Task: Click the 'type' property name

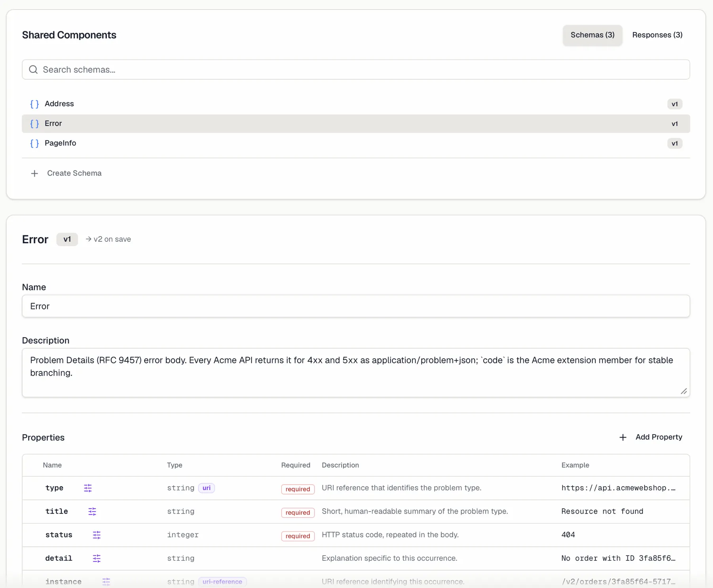Action: point(54,488)
